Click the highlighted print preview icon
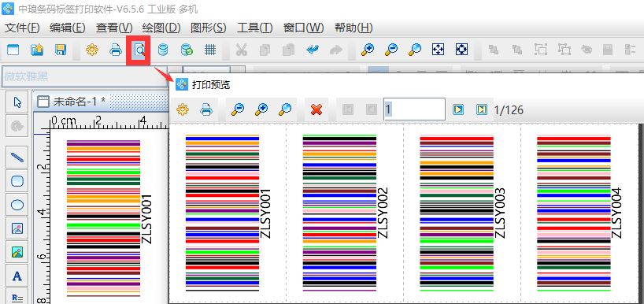The width and height of the screenshot is (644, 304). coord(139,50)
